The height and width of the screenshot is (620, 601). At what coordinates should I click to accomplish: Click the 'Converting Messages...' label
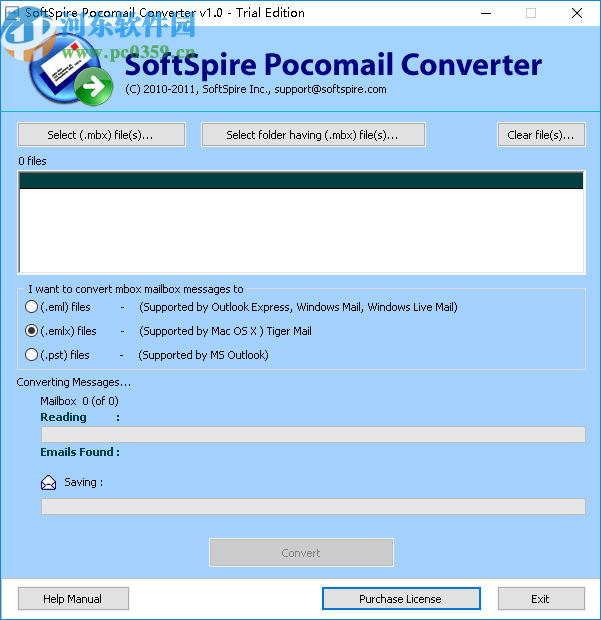coord(74,382)
